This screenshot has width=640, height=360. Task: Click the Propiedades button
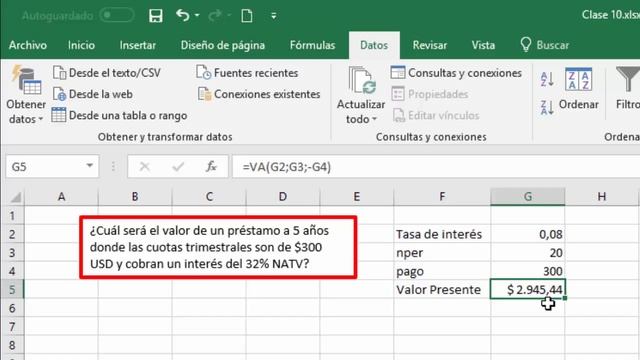point(429,94)
